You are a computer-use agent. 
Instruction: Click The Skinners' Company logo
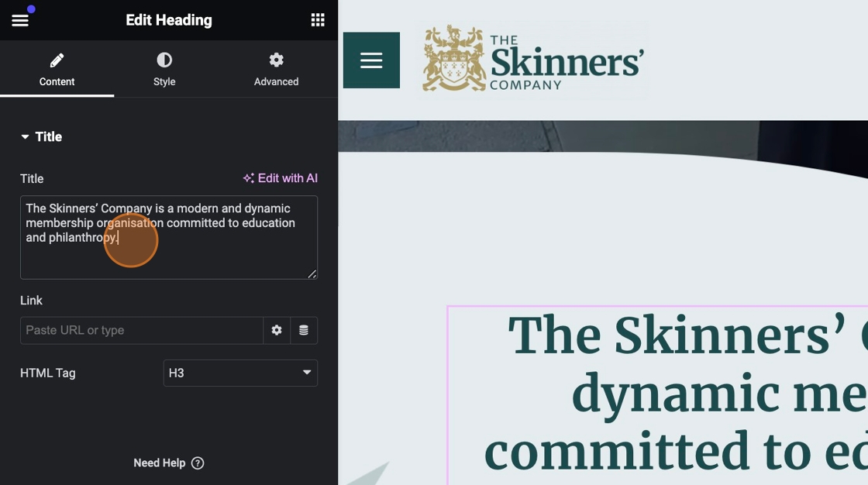(x=533, y=59)
